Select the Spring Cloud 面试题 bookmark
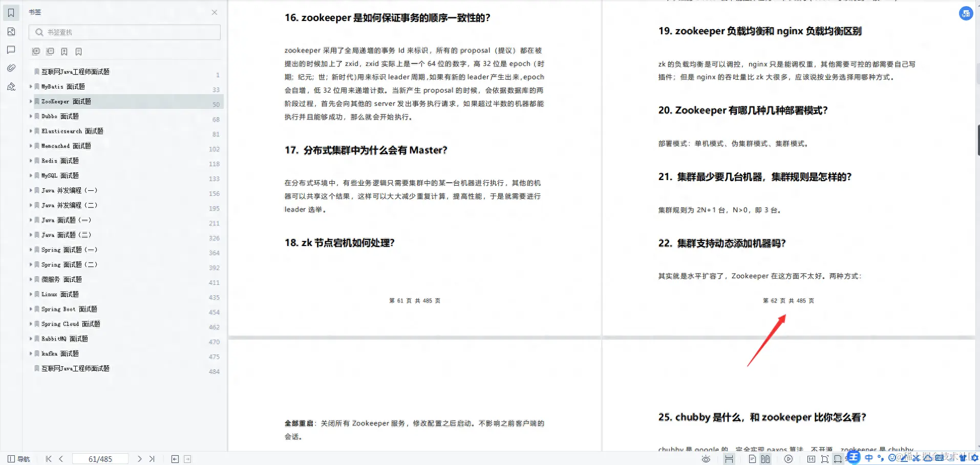Screen dimensions: 980x465 pyautogui.click(x=71, y=324)
